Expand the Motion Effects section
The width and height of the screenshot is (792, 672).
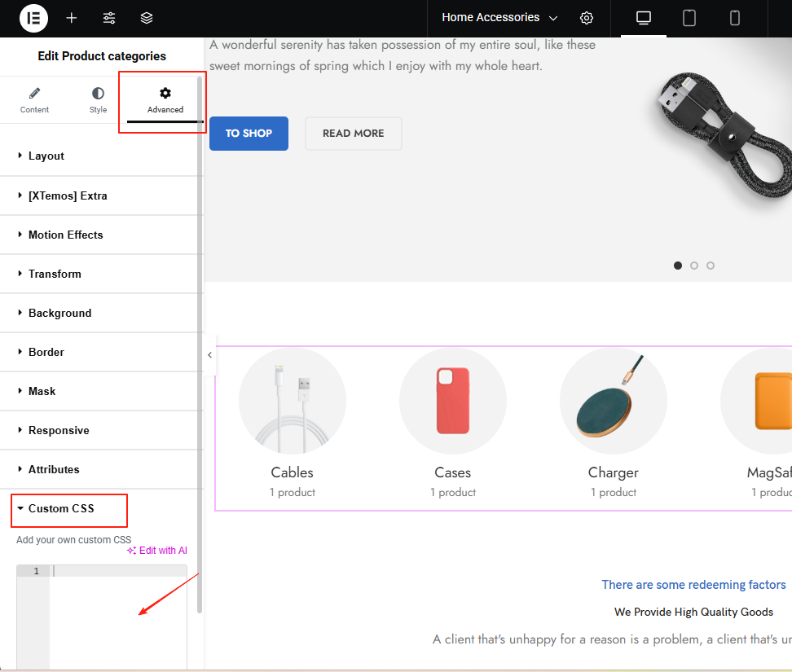tap(65, 235)
